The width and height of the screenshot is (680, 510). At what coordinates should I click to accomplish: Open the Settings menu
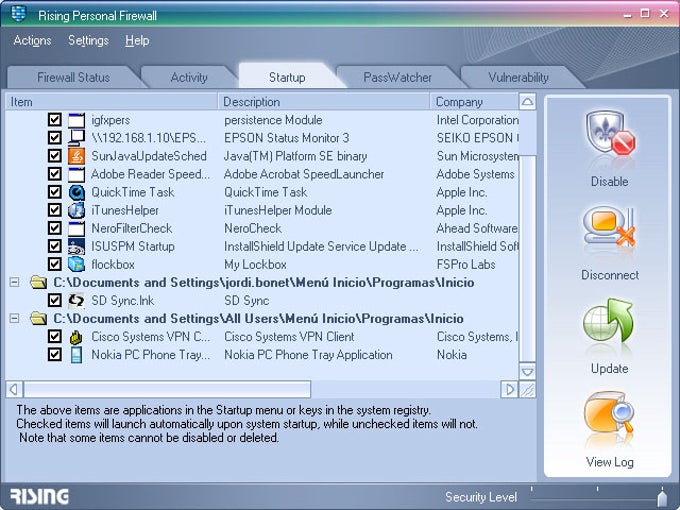(x=88, y=41)
